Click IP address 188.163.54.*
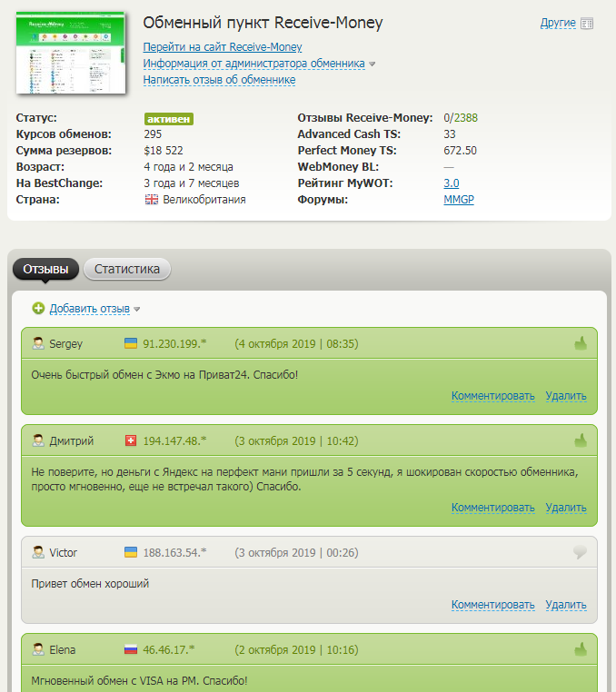Viewport: 616px width, 692px height. [174, 552]
